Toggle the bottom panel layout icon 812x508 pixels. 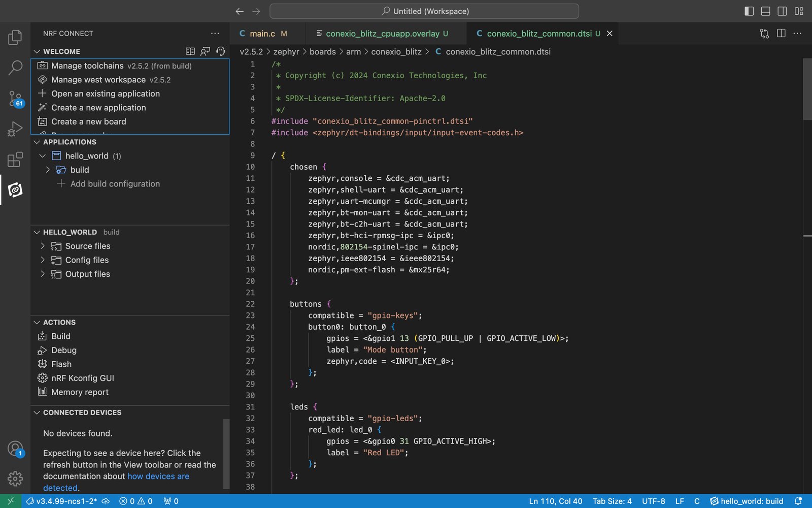point(766,11)
